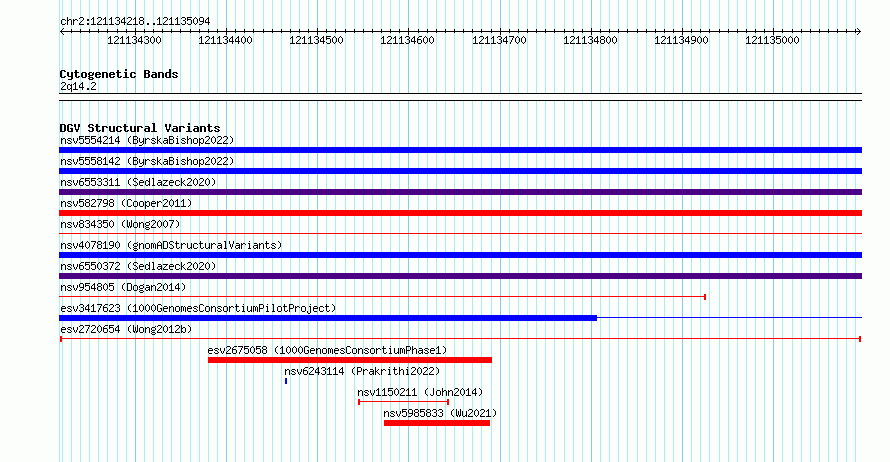Click ruler position 121134900
This screenshot has width=890, height=462.
click(681, 40)
